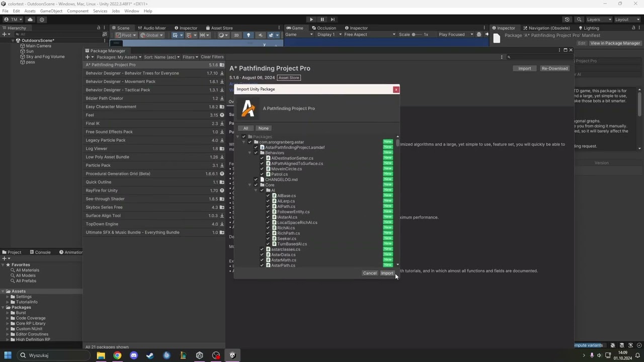The image size is (644, 362).
Task: Toggle scene lighting lightbulb icon
Action: (248, 35)
